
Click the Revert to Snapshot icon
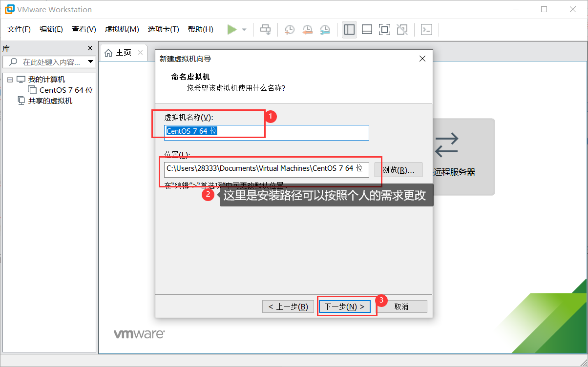(307, 30)
